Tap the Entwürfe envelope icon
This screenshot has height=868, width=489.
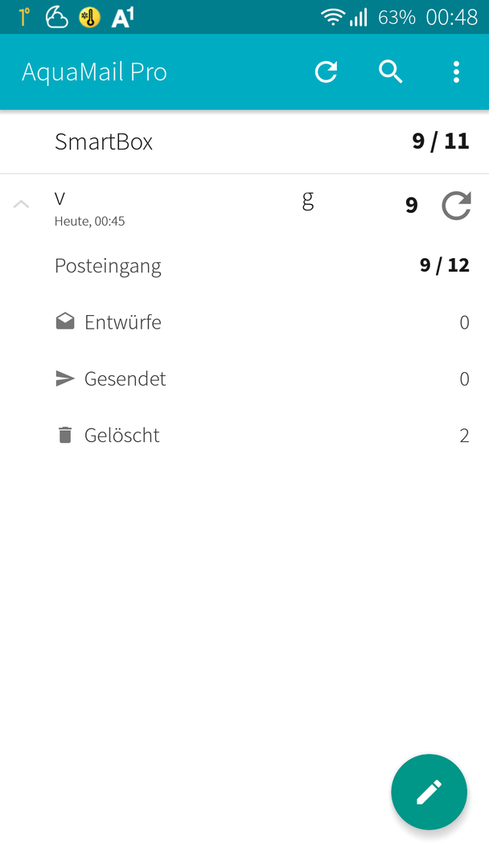point(65,321)
